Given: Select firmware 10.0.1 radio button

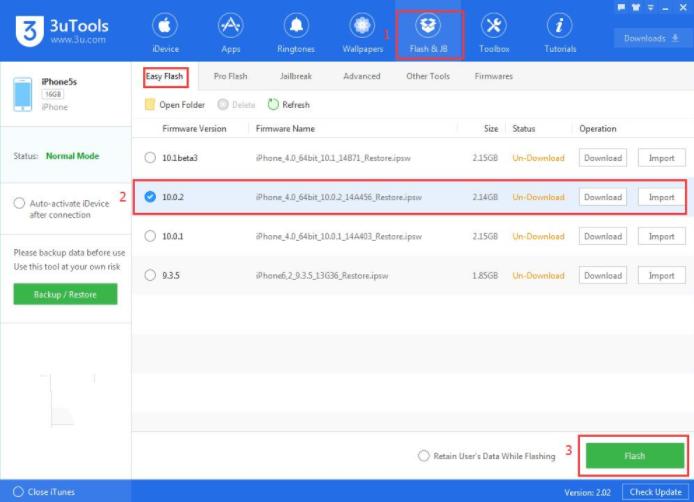Looking at the screenshot, I should [x=150, y=236].
